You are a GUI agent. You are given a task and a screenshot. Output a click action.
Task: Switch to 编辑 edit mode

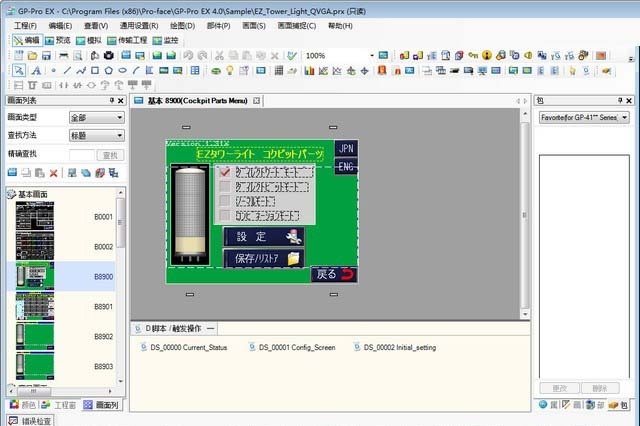coord(27,40)
